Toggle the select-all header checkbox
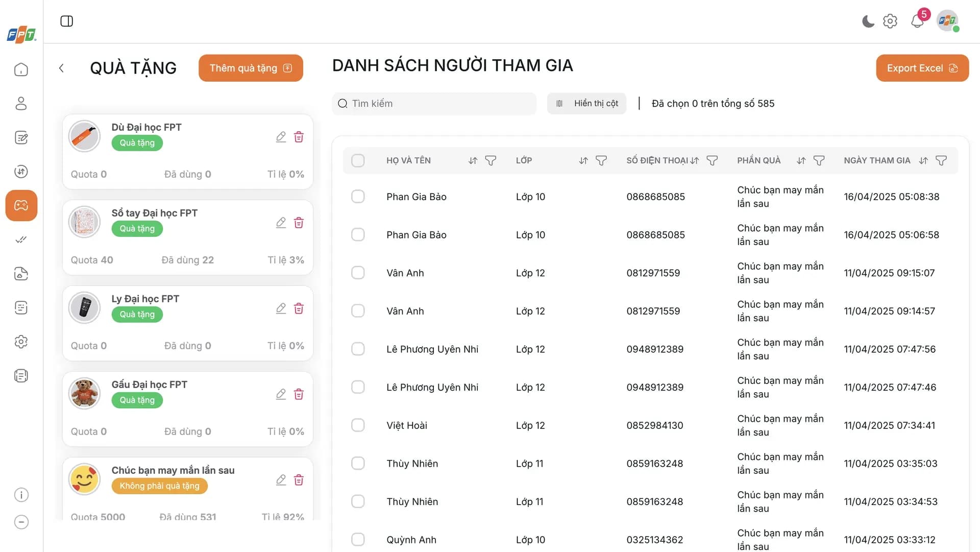The image size is (980, 552). pyautogui.click(x=358, y=161)
